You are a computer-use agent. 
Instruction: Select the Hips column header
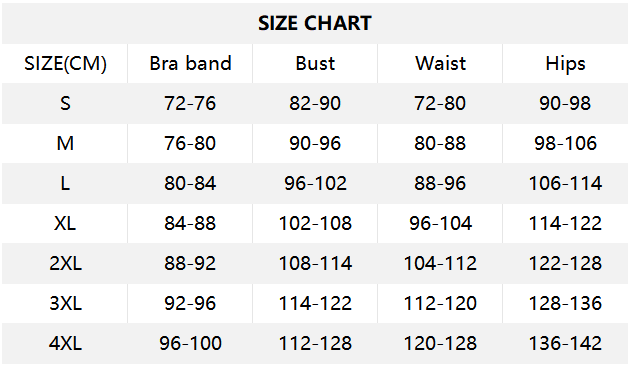coord(565,64)
